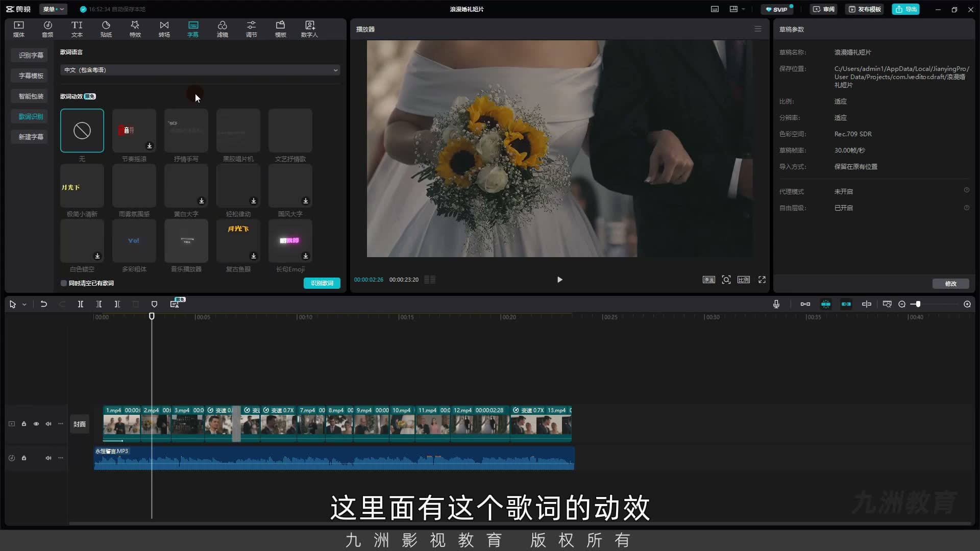Open the 贴纸 stickers tab
980x551 pixels.
pyautogui.click(x=106, y=29)
